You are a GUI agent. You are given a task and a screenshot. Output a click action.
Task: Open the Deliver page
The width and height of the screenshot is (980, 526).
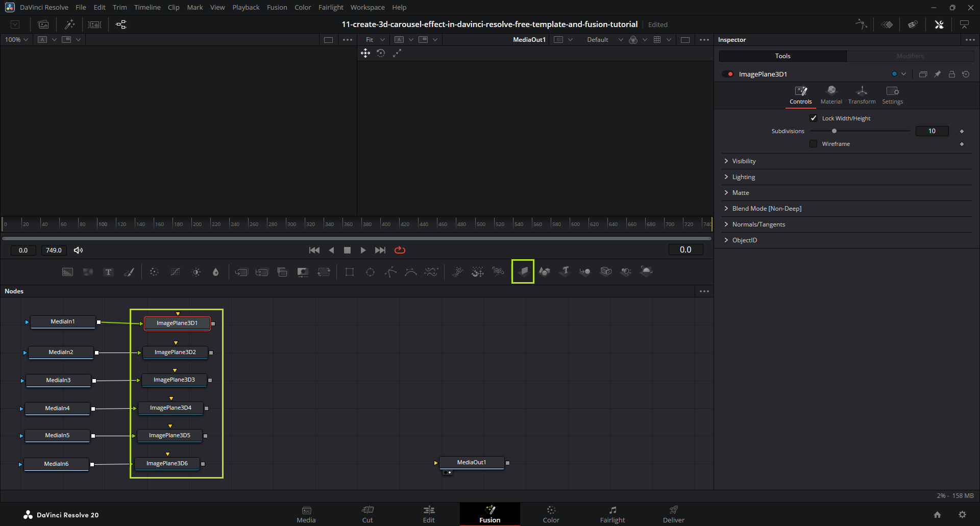click(x=673, y=514)
